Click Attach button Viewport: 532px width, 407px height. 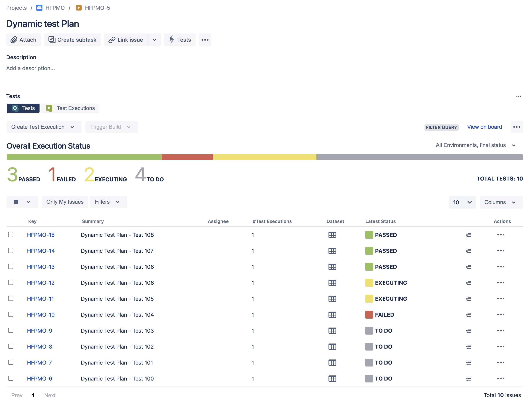24,40
